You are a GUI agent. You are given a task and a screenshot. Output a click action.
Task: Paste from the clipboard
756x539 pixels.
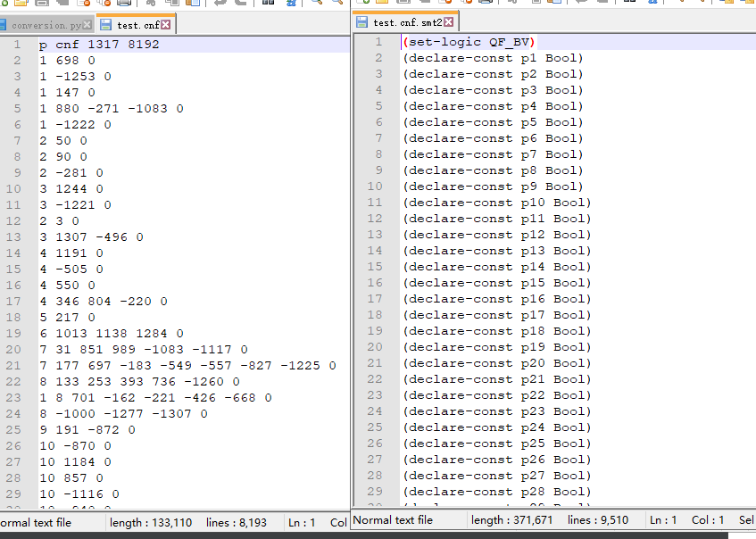[192, 4]
